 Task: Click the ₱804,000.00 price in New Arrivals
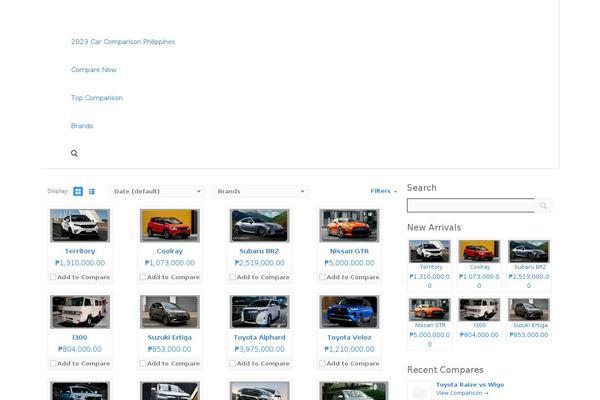click(x=479, y=335)
